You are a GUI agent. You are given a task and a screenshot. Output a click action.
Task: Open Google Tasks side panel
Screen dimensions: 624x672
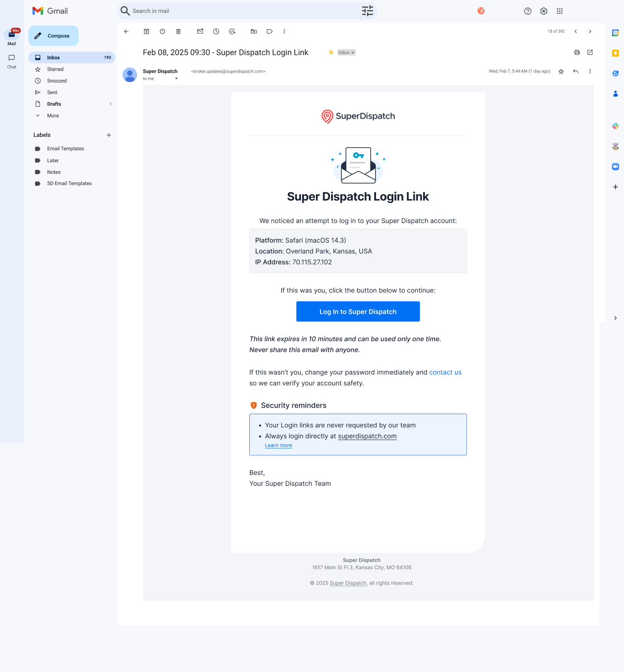[616, 74]
